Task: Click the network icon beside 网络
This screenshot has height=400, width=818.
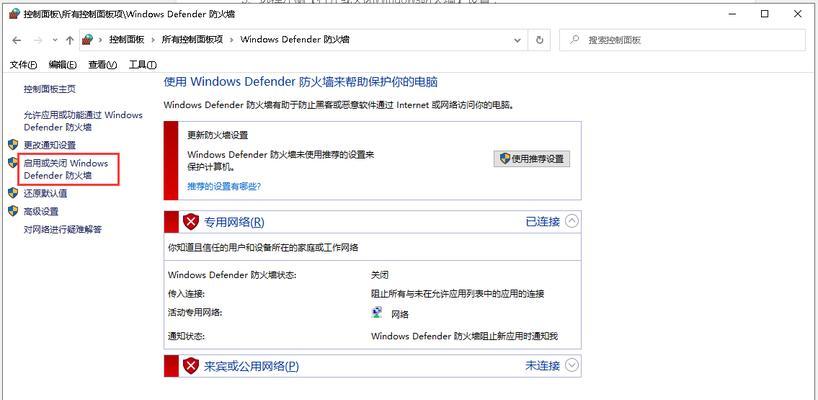Action: [377, 313]
